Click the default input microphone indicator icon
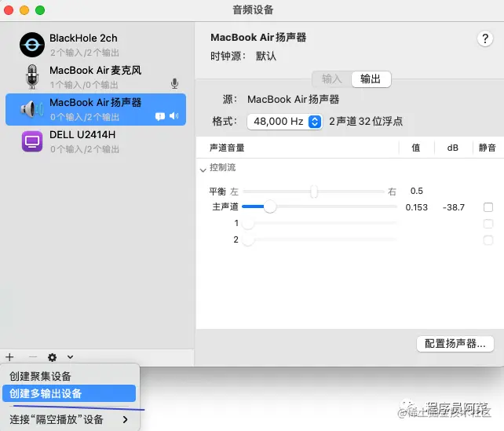Screen dimensions: 504x431 click(x=174, y=83)
